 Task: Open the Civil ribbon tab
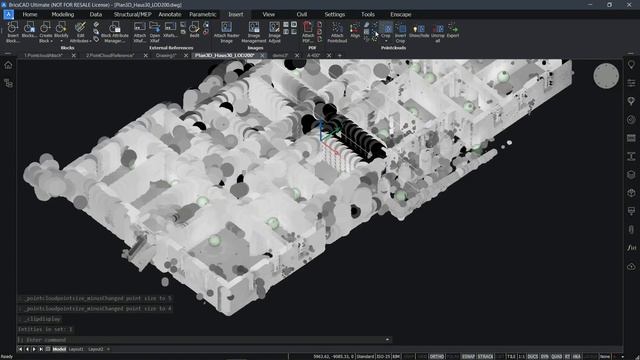[302, 14]
